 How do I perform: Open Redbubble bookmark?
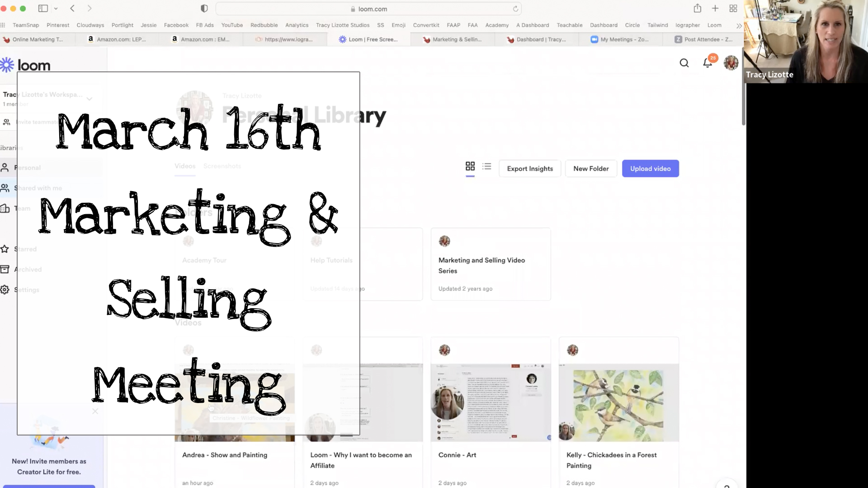tap(264, 25)
